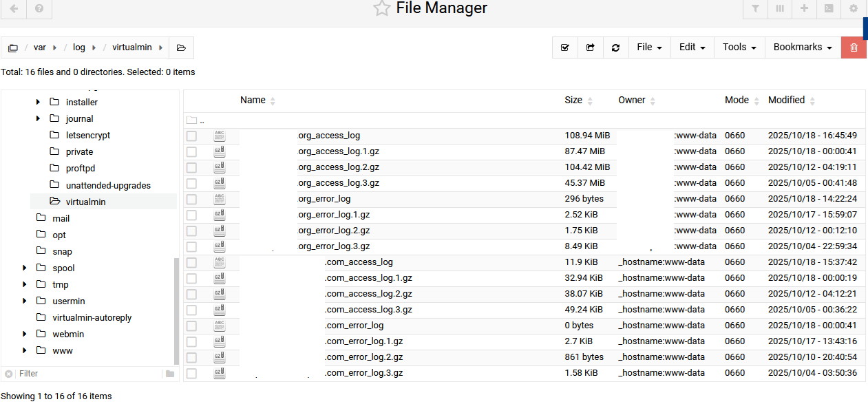The width and height of the screenshot is (868, 404).
Task: Click the red trash delete button
Action: click(854, 47)
